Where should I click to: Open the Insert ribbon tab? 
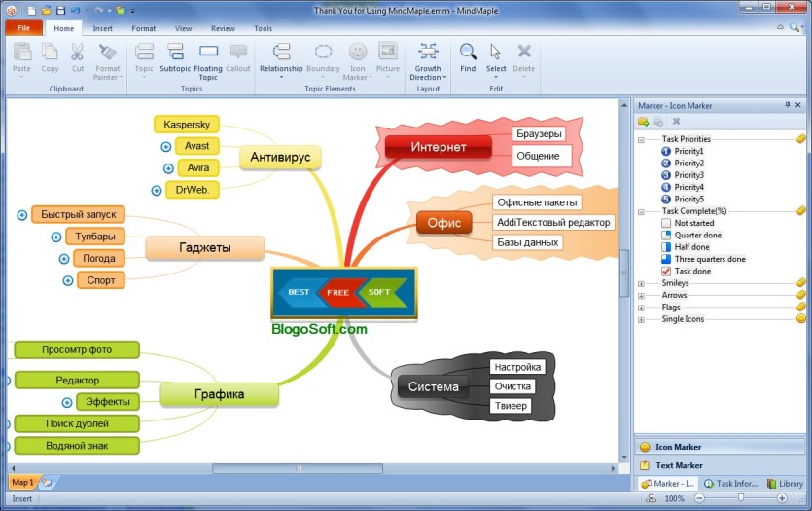(x=102, y=28)
